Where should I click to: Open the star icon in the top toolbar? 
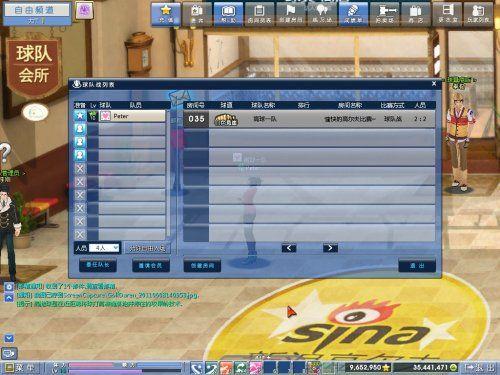pos(166,14)
